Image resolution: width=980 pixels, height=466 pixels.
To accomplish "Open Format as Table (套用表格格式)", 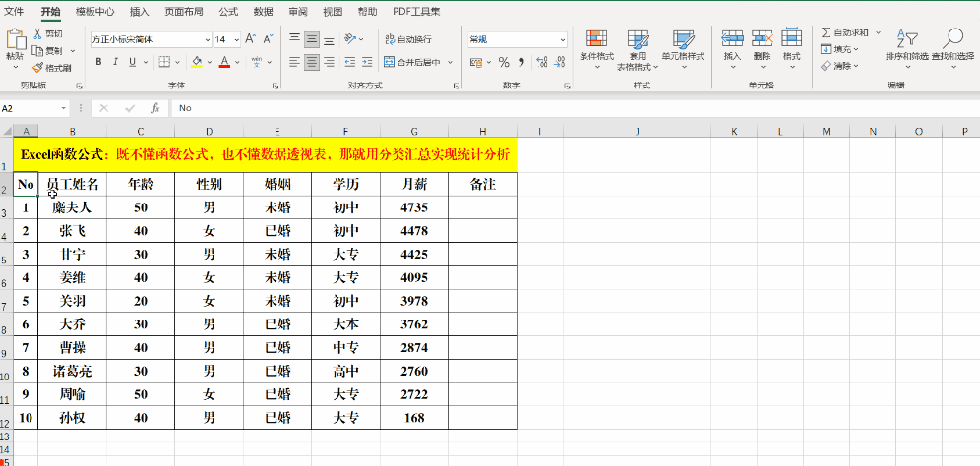I will click(x=639, y=50).
